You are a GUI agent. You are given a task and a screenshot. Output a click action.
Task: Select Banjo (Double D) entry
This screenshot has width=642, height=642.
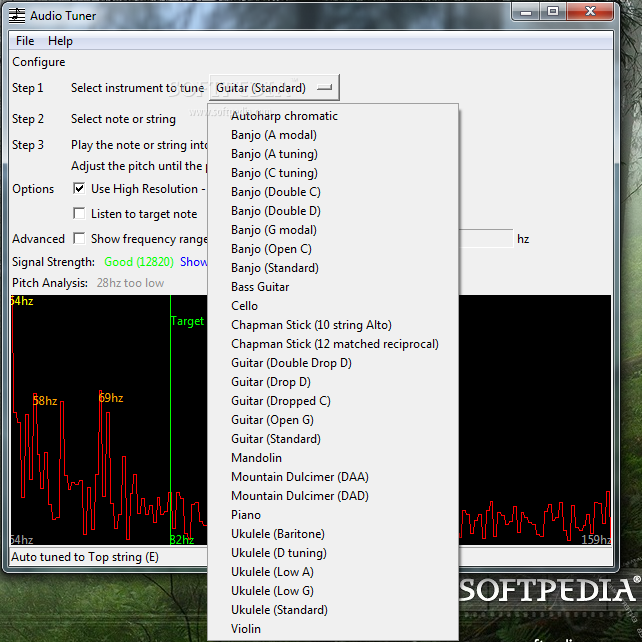point(333,211)
